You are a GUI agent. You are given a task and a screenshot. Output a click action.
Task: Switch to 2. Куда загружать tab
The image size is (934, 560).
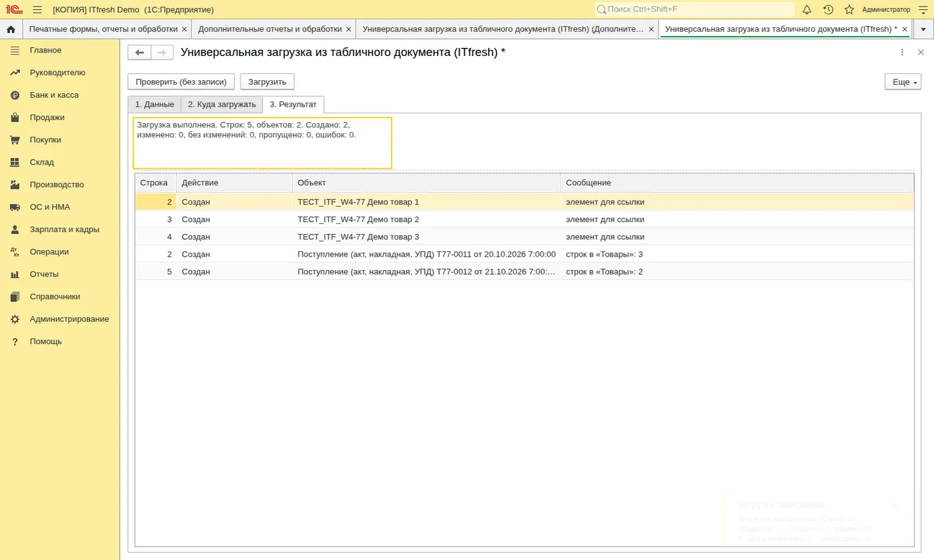point(221,105)
